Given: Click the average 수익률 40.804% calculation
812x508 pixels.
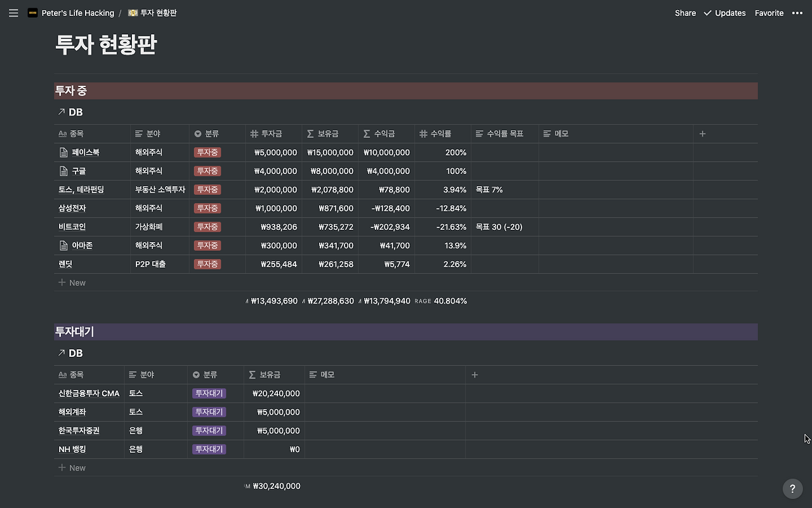Looking at the screenshot, I should 441,301.
